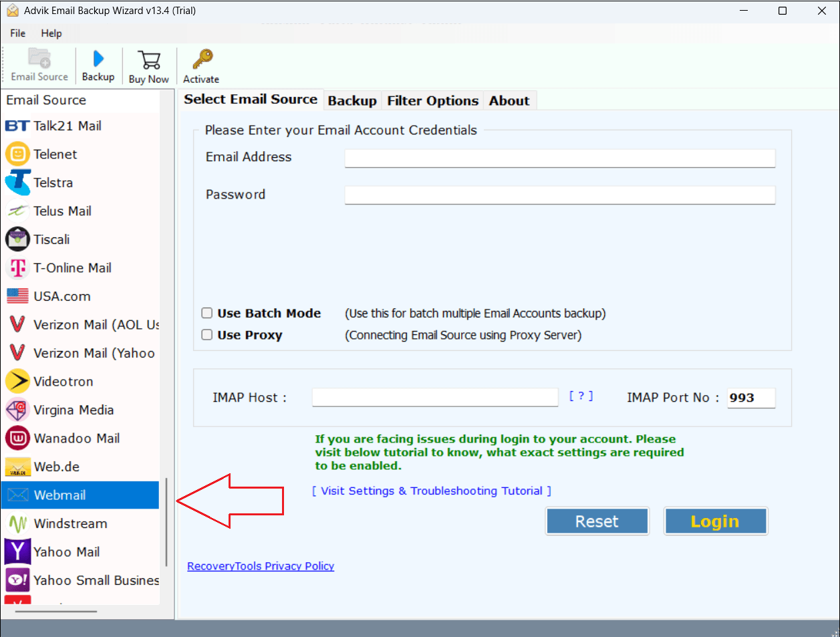Click the email source list horizontal scrollbar
This screenshot has width=840, height=637.
57,611
